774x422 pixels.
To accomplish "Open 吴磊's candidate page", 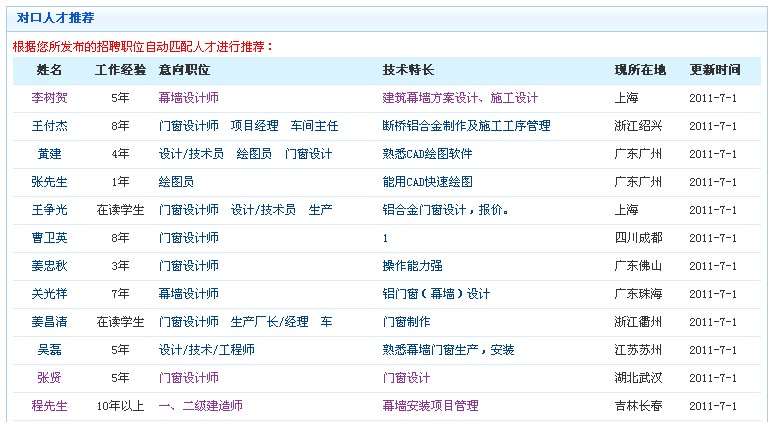I will [x=49, y=350].
